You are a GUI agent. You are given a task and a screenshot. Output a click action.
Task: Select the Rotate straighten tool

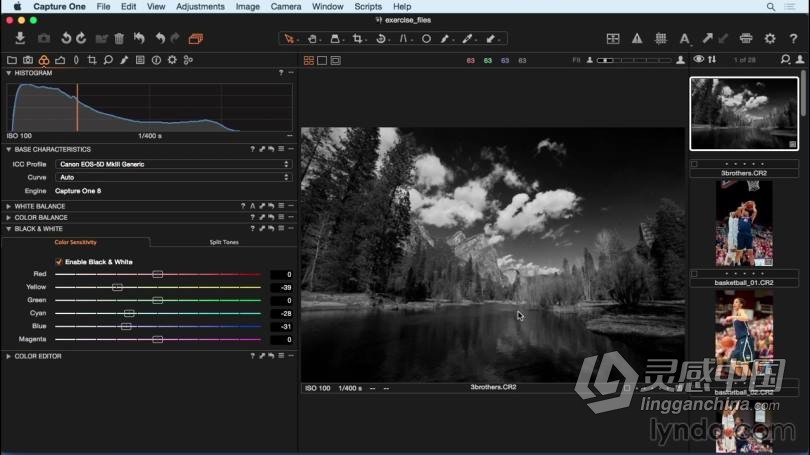[x=381, y=39]
